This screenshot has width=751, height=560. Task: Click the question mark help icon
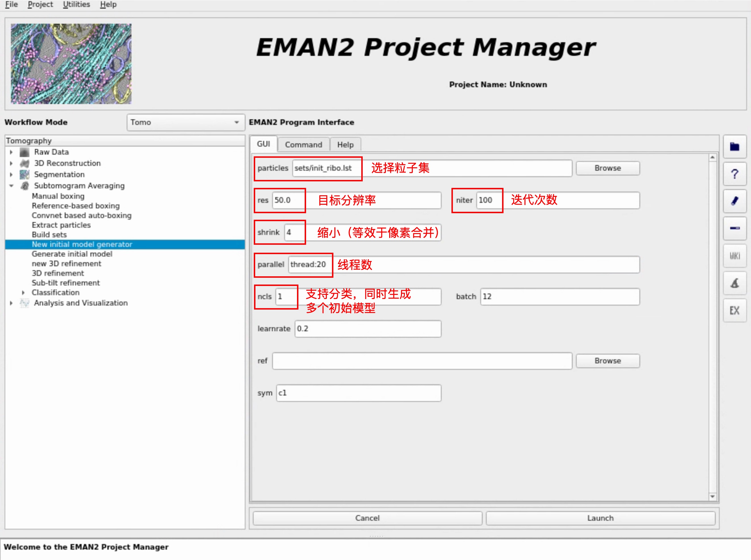735,174
